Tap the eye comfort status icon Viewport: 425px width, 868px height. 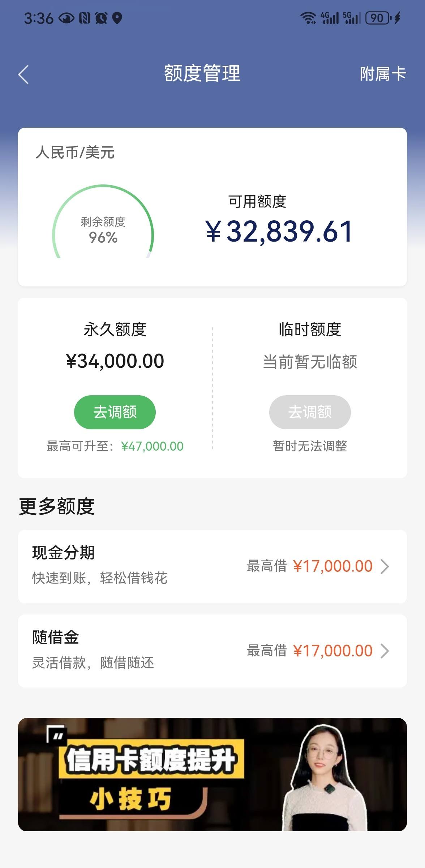pyautogui.click(x=66, y=18)
